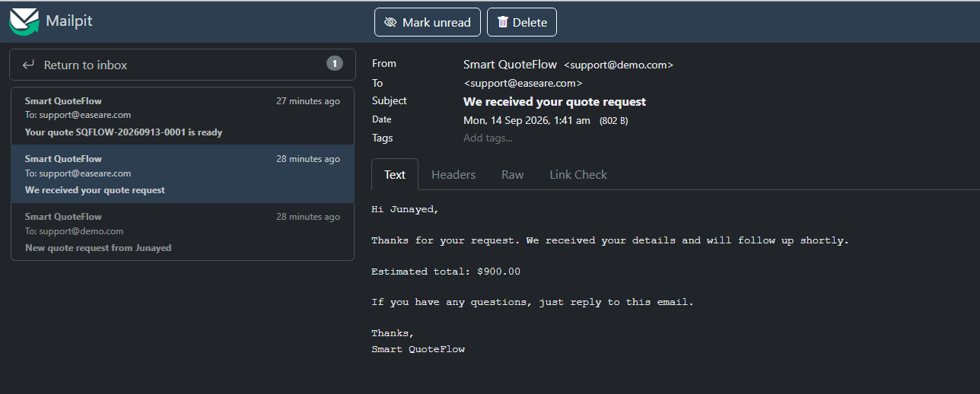
Task: Click the Add tags input field
Action: pyautogui.click(x=488, y=138)
